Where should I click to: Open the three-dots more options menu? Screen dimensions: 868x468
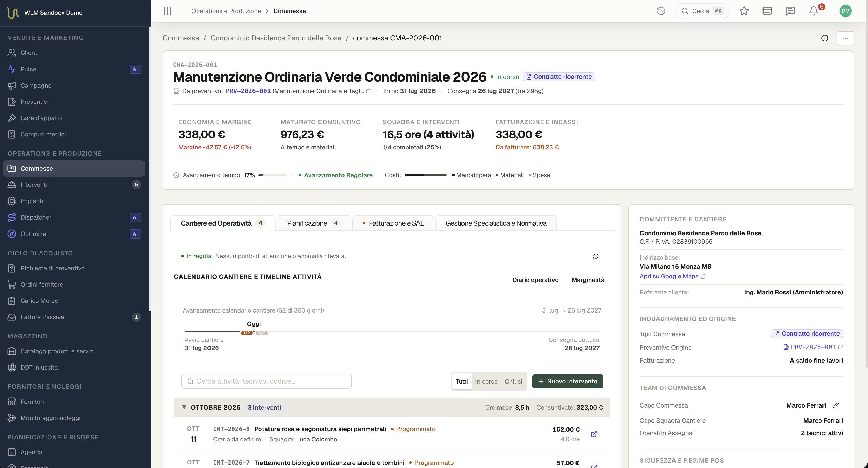pyautogui.click(x=845, y=38)
